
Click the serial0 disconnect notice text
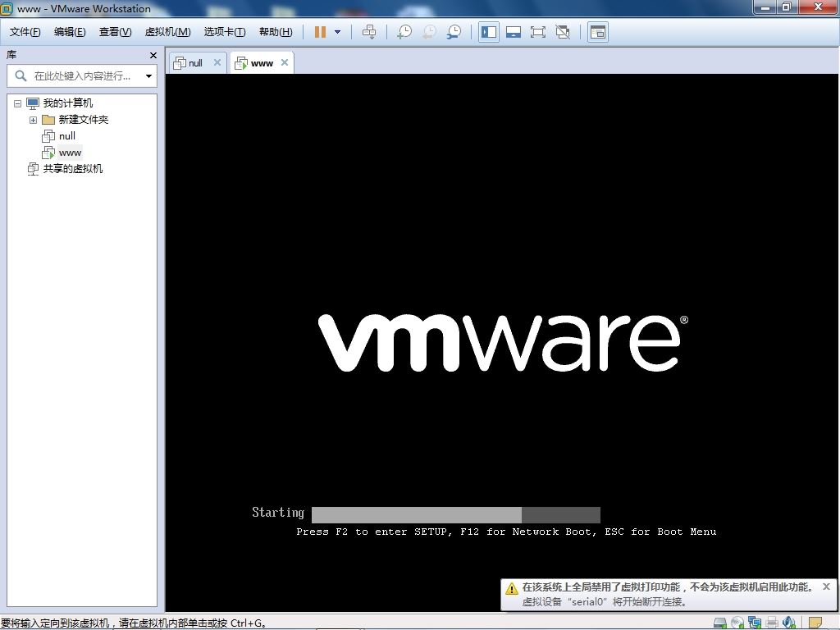coord(605,602)
